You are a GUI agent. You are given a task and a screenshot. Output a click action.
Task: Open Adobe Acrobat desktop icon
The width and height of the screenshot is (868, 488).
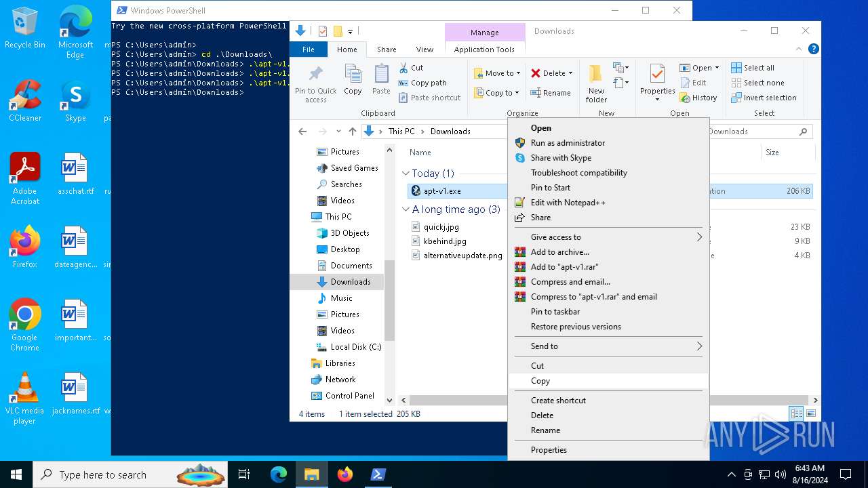24,179
